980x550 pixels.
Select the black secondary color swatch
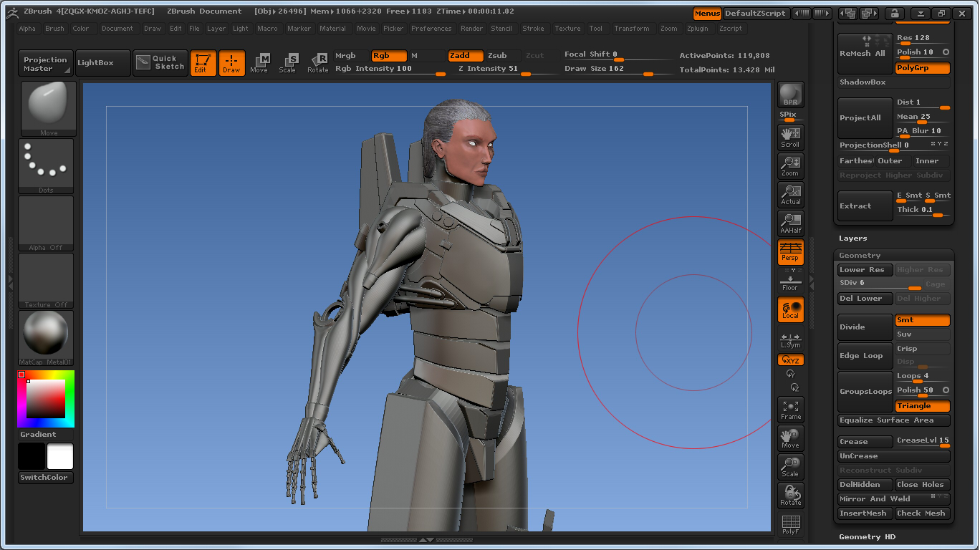click(x=32, y=457)
